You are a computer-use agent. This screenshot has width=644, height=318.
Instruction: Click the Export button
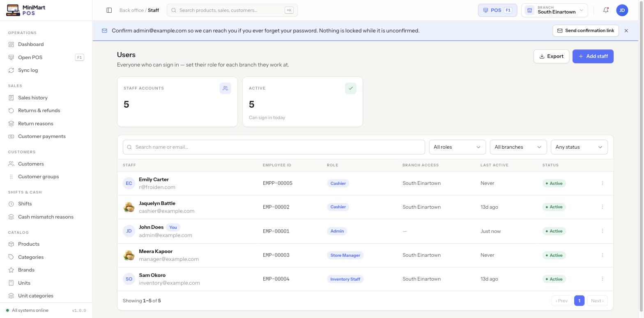click(x=551, y=56)
